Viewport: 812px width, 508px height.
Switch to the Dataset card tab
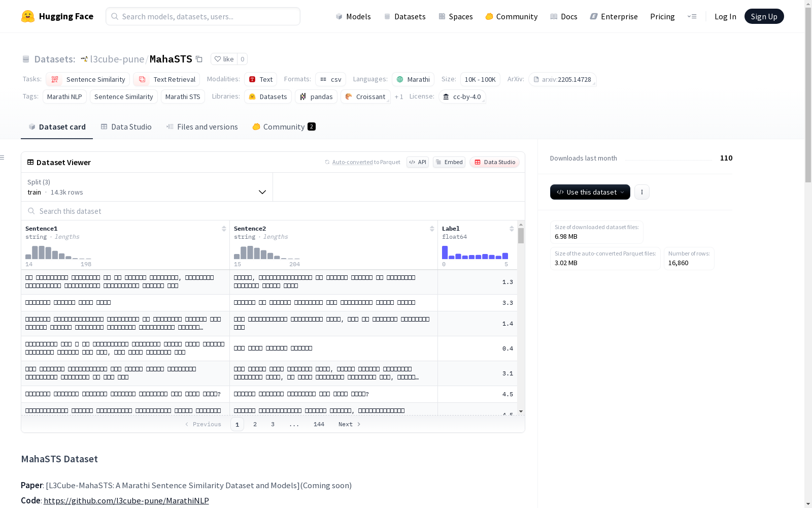[x=57, y=127]
